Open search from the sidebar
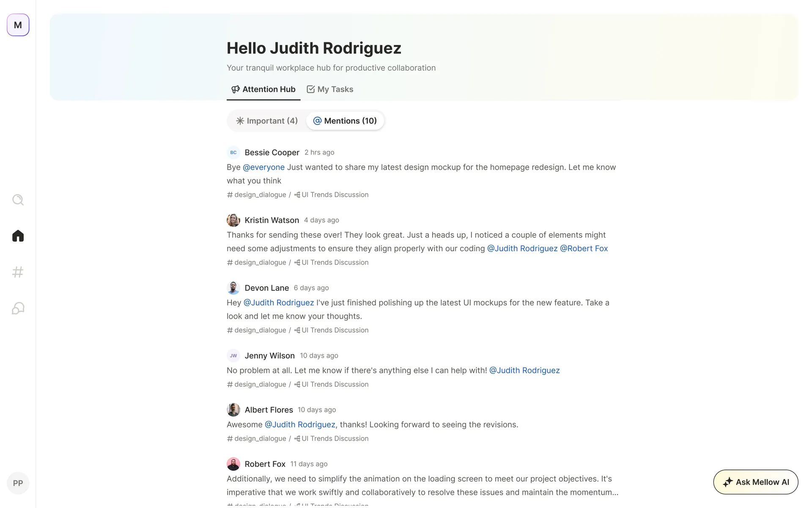 [18, 200]
